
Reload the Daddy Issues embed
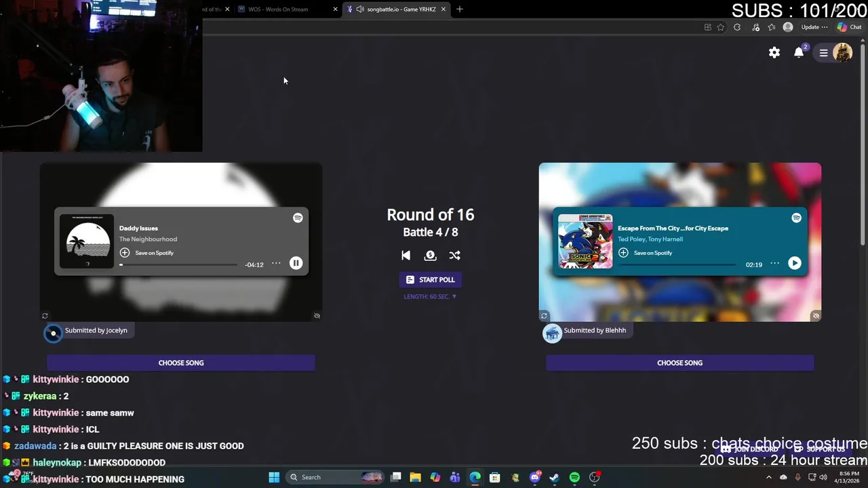pyautogui.click(x=45, y=316)
